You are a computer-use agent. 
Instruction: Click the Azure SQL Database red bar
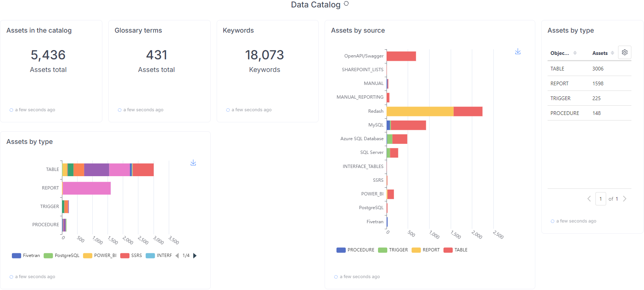(400, 139)
